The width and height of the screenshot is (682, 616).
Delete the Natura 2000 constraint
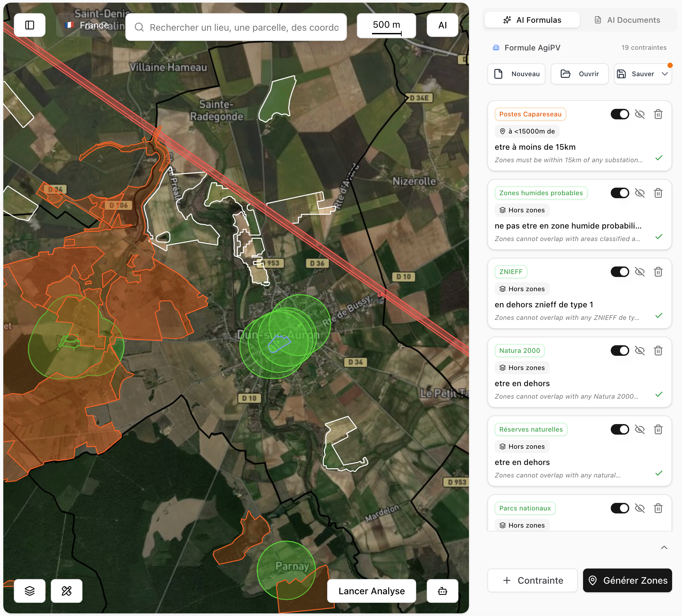tap(658, 351)
